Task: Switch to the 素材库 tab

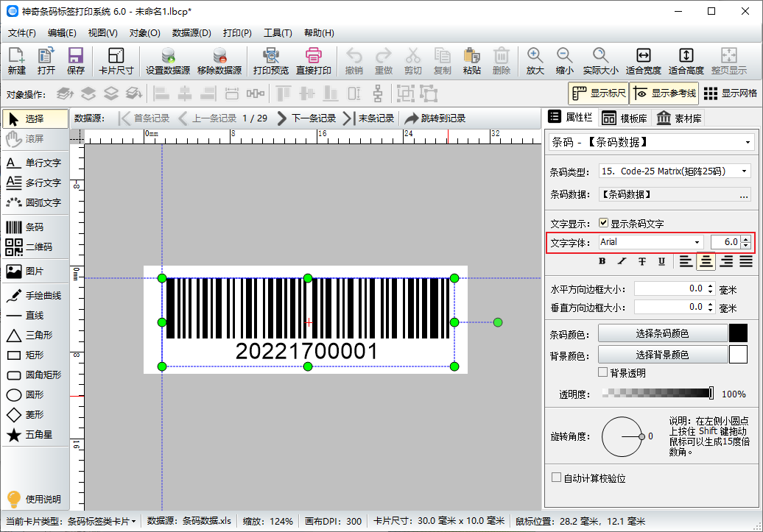Action: 679,118
